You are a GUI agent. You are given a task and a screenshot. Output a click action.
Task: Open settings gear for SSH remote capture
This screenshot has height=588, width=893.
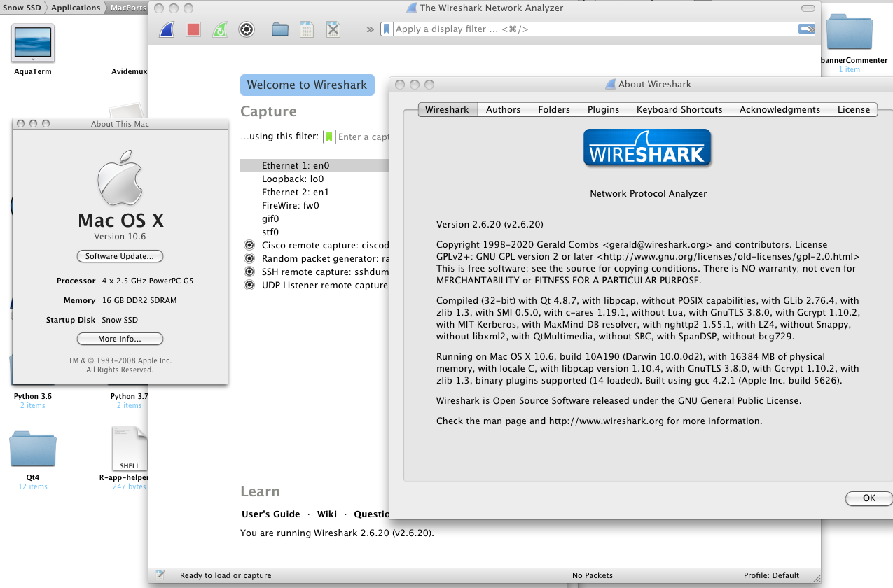pos(249,272)
